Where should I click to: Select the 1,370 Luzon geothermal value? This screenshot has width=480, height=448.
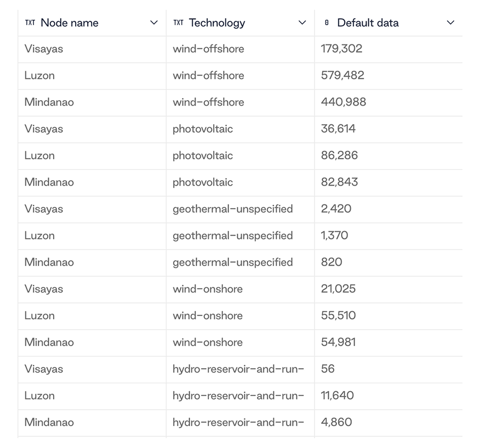coord(388,236)
